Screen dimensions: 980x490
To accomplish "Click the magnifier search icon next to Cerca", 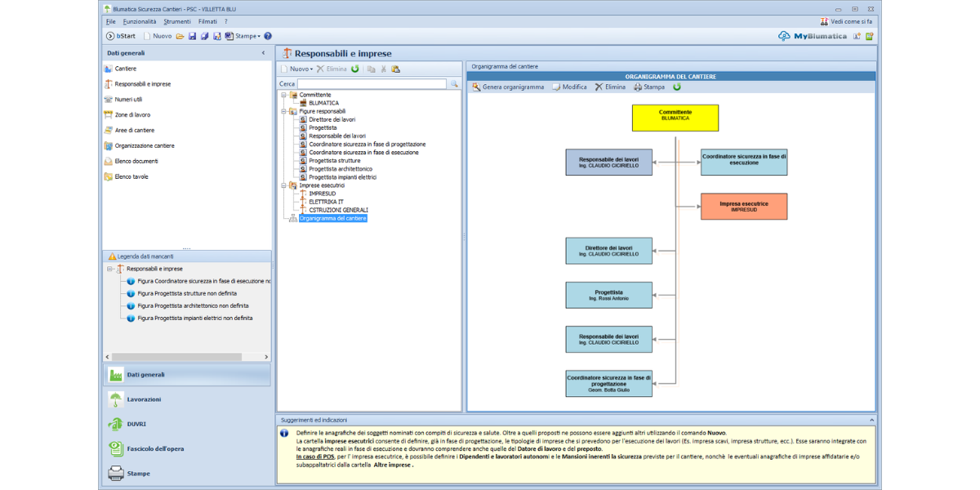I will (x=454, y=84).
